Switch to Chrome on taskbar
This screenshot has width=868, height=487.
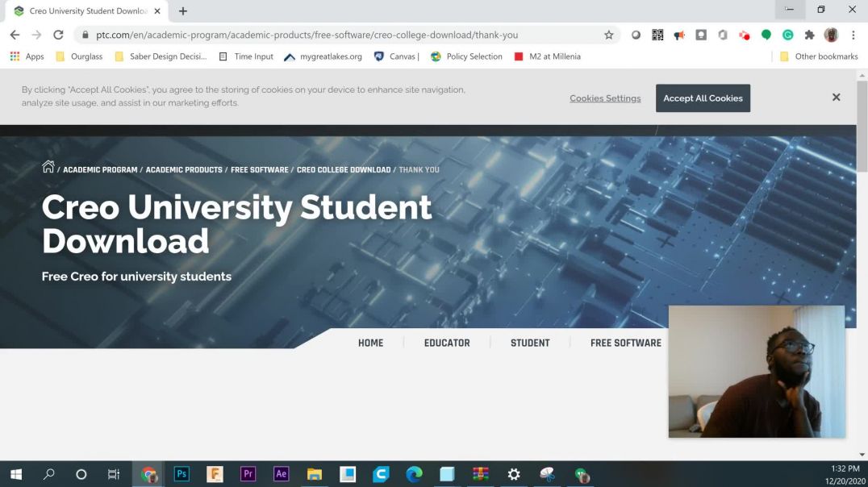click(148, 474)
